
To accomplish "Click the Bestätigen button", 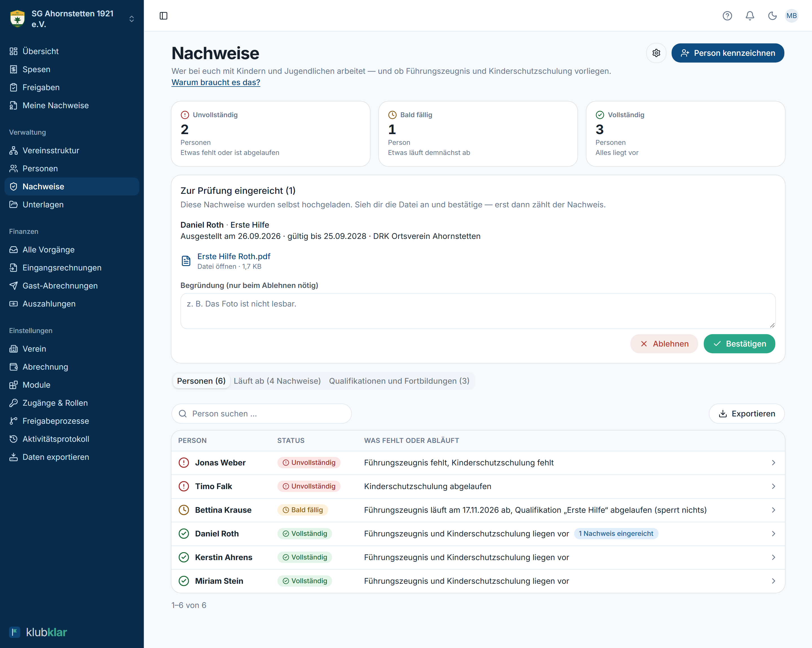I will (x=739, y=344).
